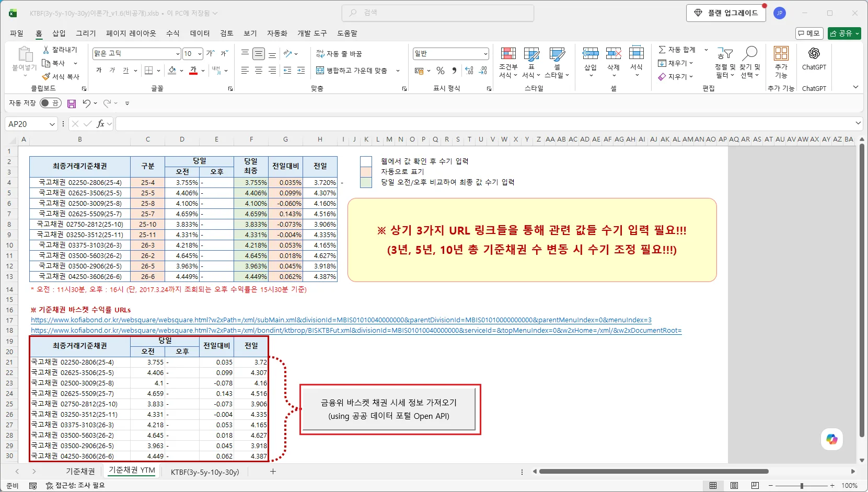868x492 pixels.
Task: Switch to KTBF(3y-5y-10y-30y) sheet tab
Action: tap(205, 472)
